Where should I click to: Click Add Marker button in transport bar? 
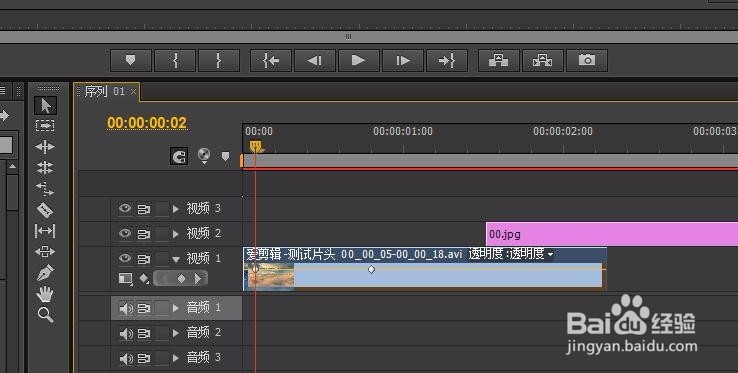(x=131, y=60)
